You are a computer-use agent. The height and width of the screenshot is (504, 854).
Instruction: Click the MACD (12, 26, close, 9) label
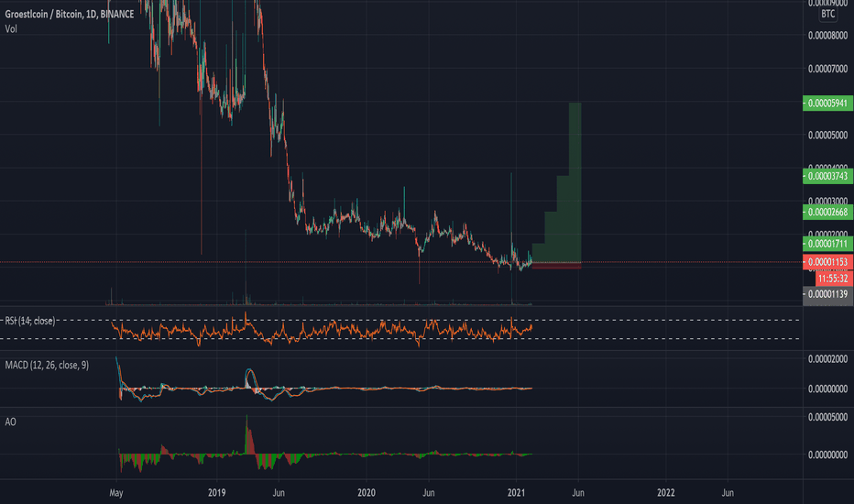point(47,365)
